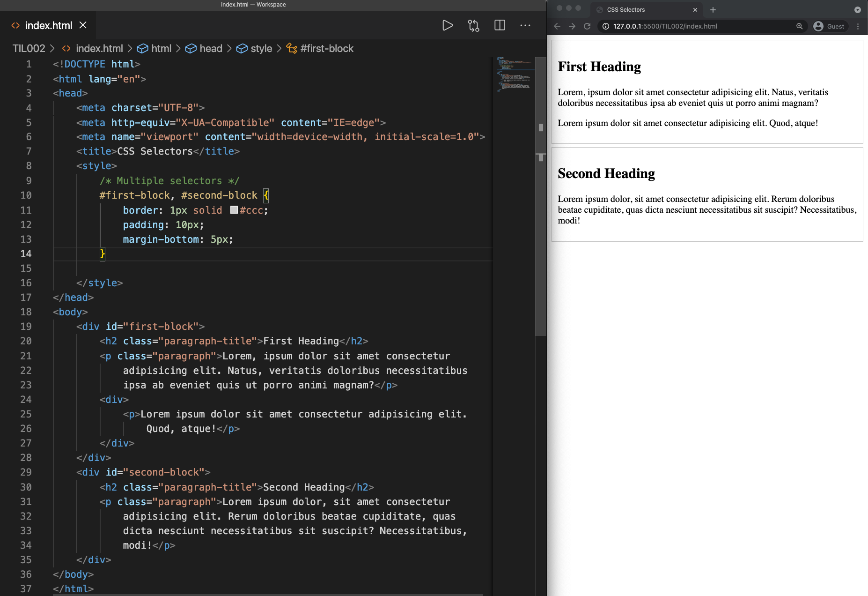Screen dimensions: 868x596
Task: Click the id="second-block" div on line 29
Action: click(143, 472)
